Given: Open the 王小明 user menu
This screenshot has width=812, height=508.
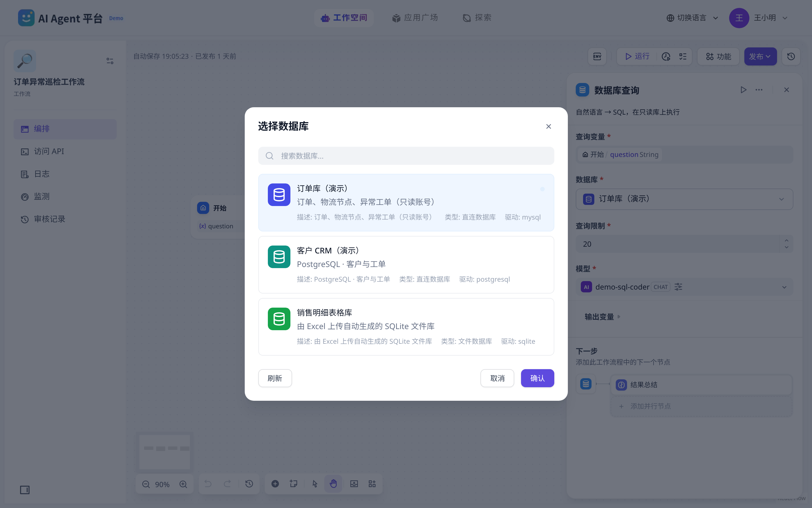Looking at the screenshot, I should pos(759,18).
